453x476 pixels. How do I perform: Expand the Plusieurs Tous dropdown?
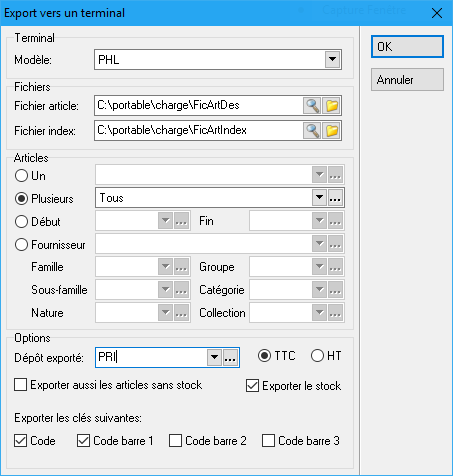coord(319,198)
